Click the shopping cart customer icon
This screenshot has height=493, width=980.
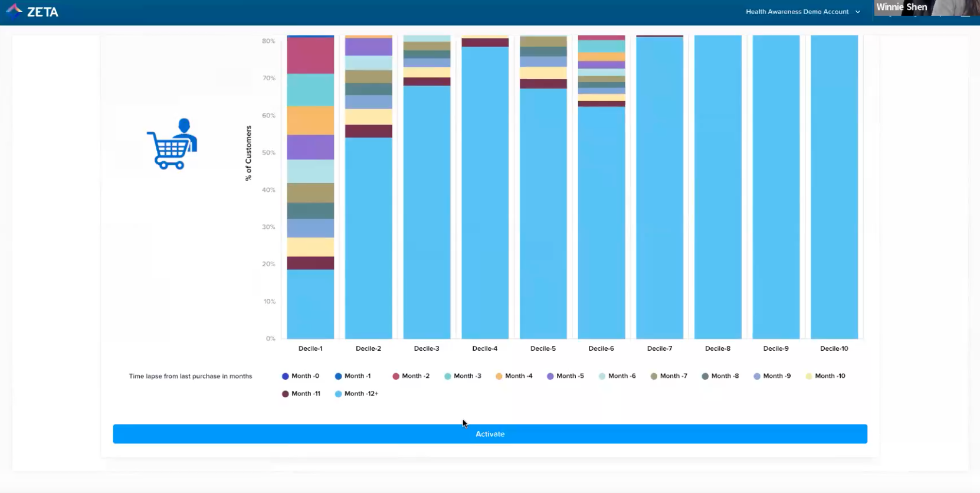pyautogui.click(x=172, y=143)
